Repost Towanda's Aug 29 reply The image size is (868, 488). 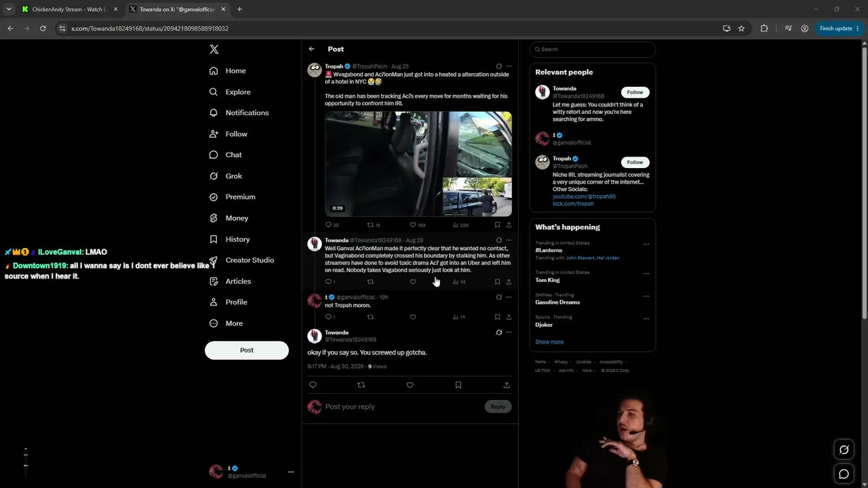(370, 282)
